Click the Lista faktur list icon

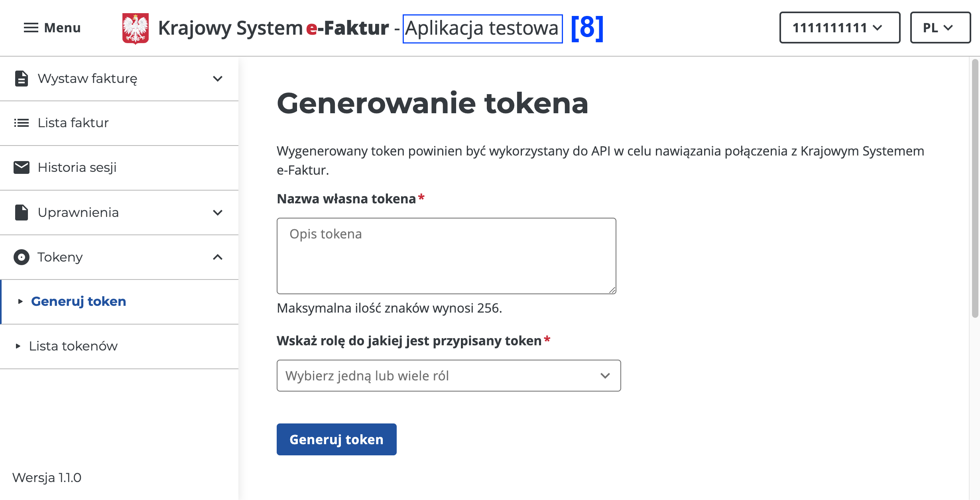click(21, 123)
